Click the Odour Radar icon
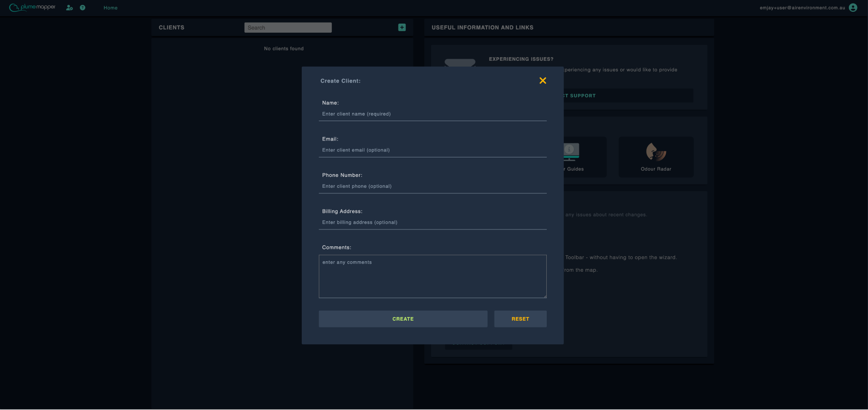Viewport: 868px width, 410px height. (x=656, y=152)
